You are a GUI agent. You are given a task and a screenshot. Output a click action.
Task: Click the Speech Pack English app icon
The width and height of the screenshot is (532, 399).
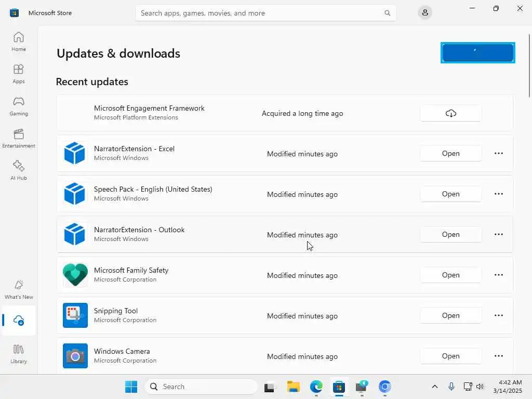coord(75,193)
